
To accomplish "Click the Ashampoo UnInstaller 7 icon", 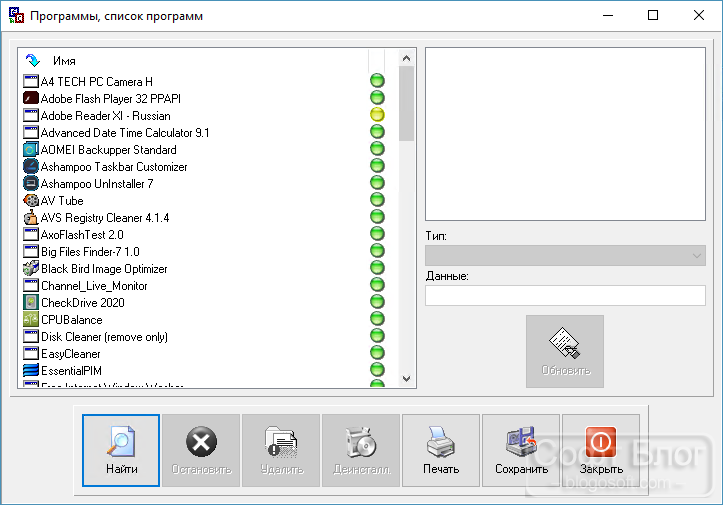I will (x=30, y=184).
